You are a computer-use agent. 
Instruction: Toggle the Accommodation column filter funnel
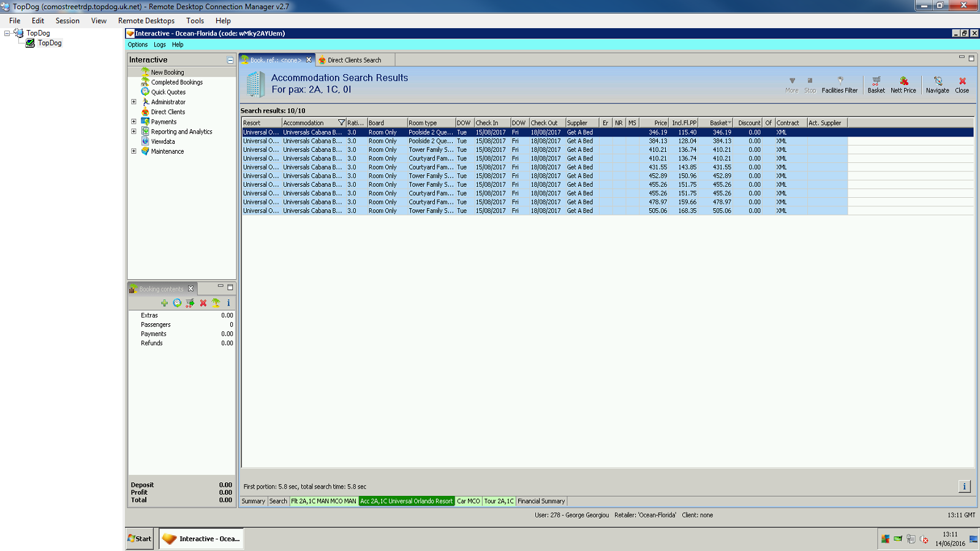click(341, 123)
